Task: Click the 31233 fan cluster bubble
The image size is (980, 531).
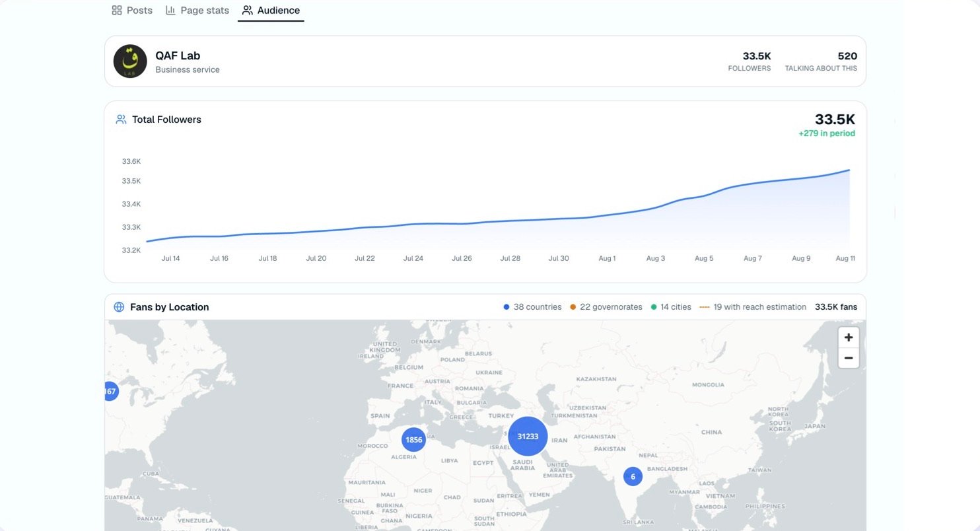Action: (x=528, y=437)
